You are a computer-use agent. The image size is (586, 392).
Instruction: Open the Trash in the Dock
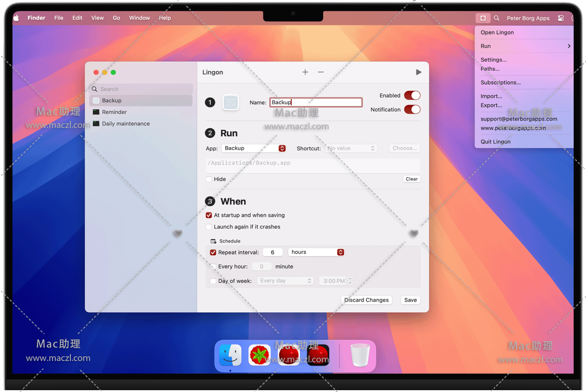coord(360,355)
